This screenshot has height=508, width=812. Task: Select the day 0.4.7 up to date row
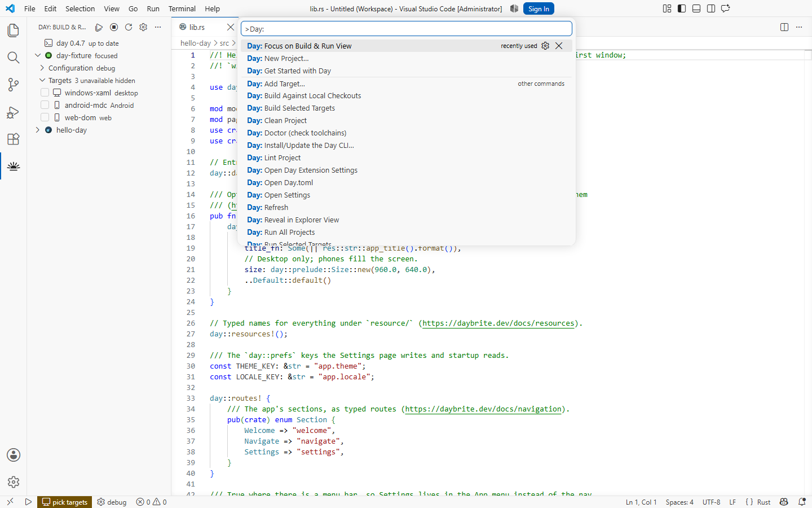coord(99,43)
